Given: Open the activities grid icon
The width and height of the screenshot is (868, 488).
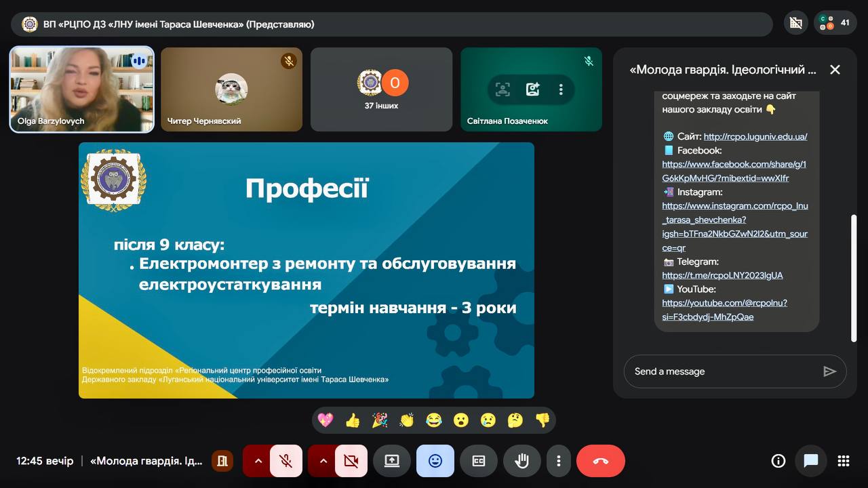Looking at the screenshot, I should [844, 461].
